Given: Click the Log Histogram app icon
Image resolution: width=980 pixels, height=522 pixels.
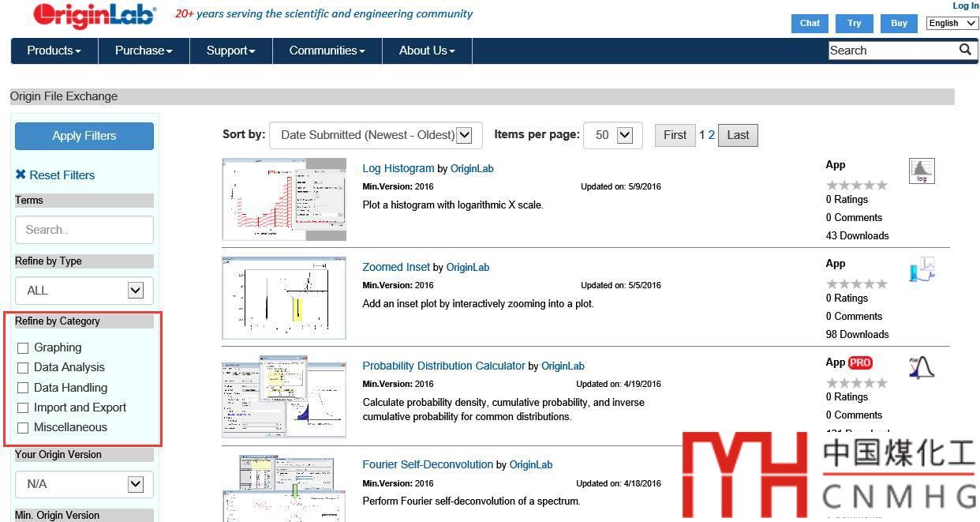Looking at the screenshot, I should tap(921, 171).
